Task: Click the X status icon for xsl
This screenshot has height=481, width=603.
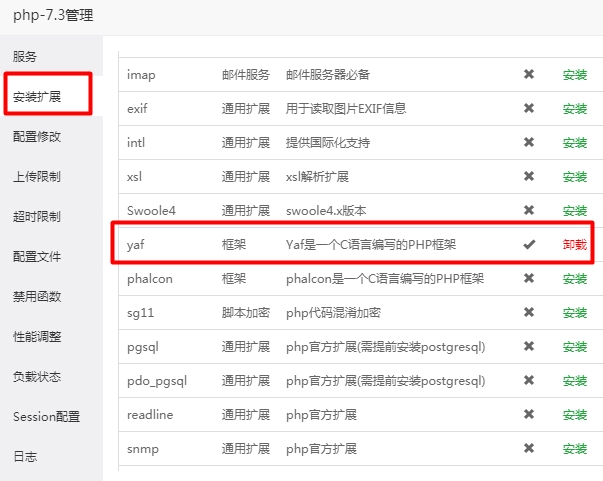Action: coord(529,176)
